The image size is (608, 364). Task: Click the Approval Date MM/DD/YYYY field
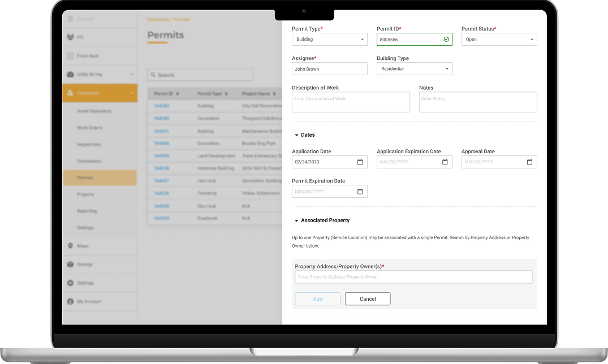(x=499, y=162)
